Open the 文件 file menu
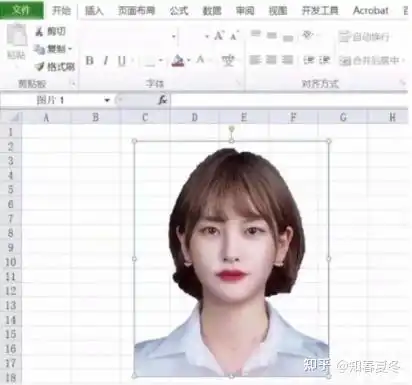 click(22, 10)
